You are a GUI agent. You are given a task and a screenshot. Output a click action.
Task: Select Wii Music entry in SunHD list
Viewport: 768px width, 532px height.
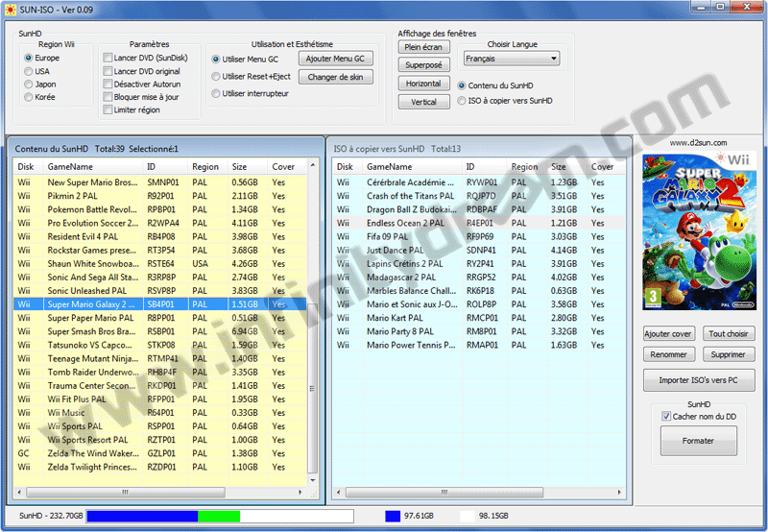point(160,413)
